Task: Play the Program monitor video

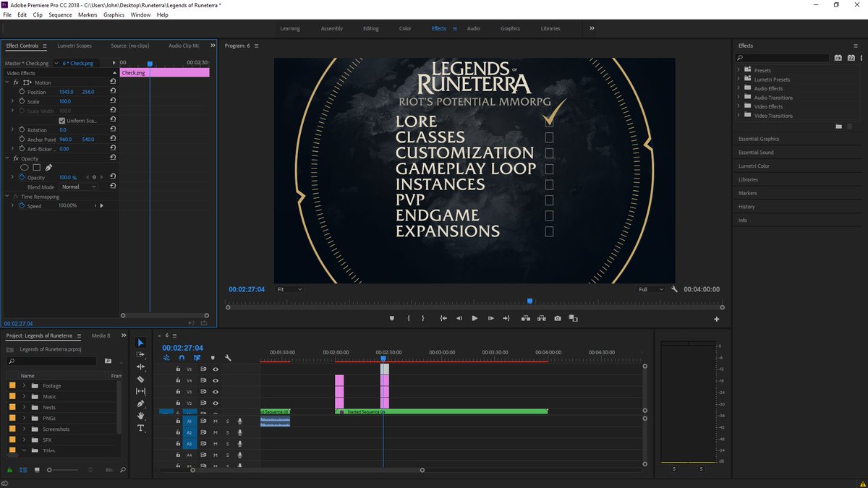Action: point(475,318)
